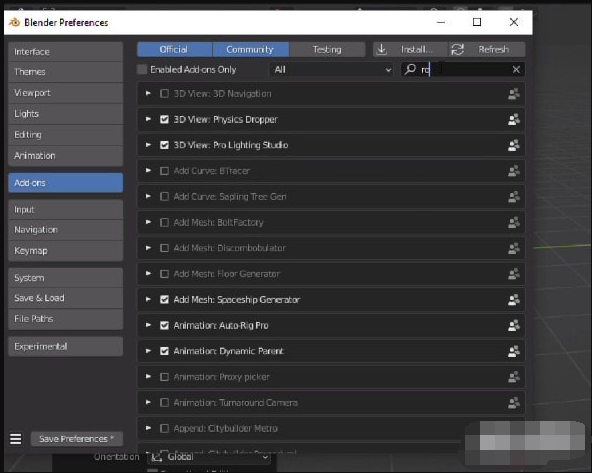Open the Keymap preferences section
This screenshot has height=473, width=592.
tap(66, 251)
